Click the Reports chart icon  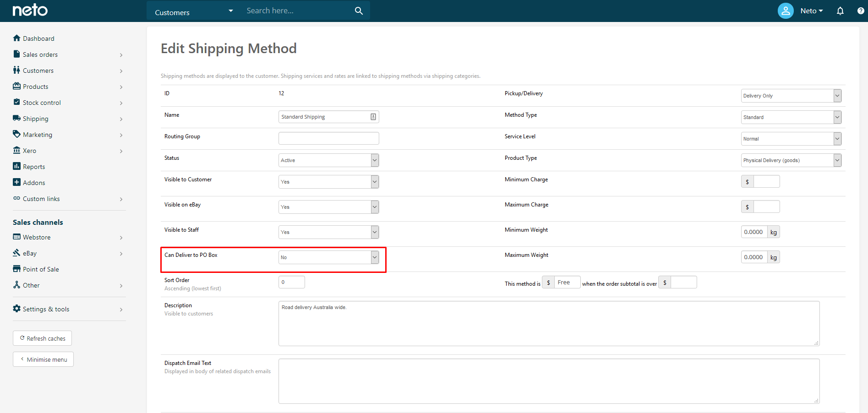[17, 166]
